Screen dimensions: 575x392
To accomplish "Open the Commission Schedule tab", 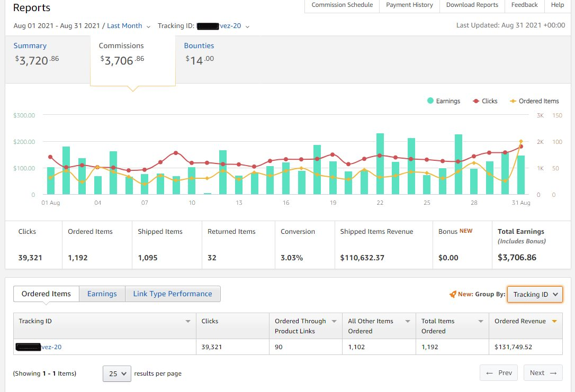I will click(342, 5).
